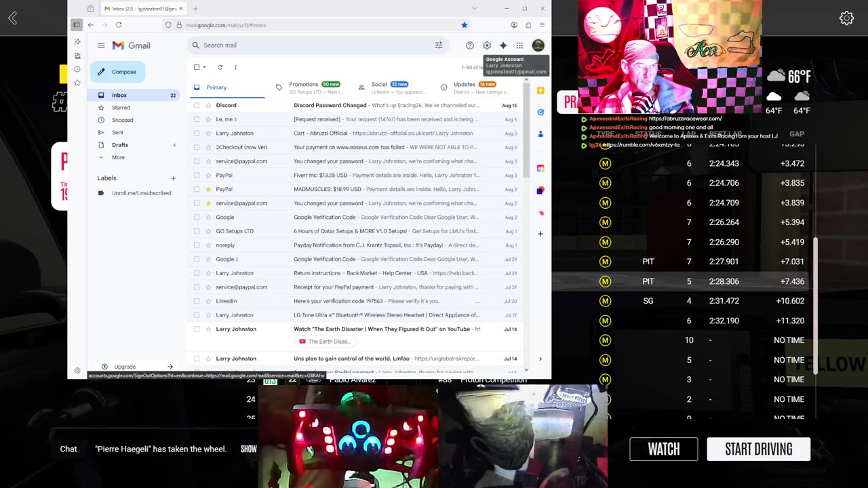The image size is (868, 488).
Task: Create new label plus icon
Action: 173,178
